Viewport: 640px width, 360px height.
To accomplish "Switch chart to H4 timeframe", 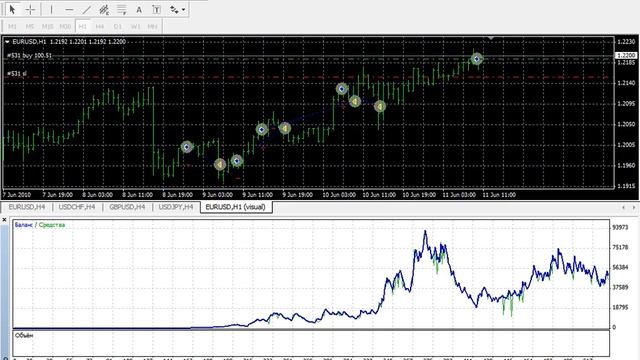I will click(100, 26).
